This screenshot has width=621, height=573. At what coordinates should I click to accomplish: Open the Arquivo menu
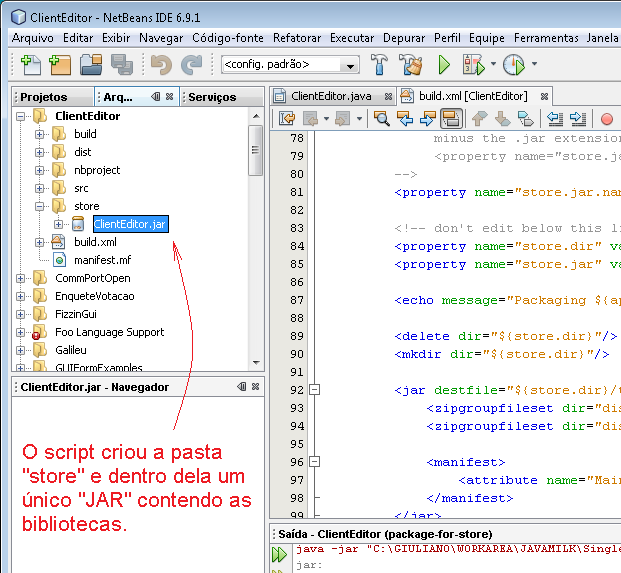click(x=32, y=38)
